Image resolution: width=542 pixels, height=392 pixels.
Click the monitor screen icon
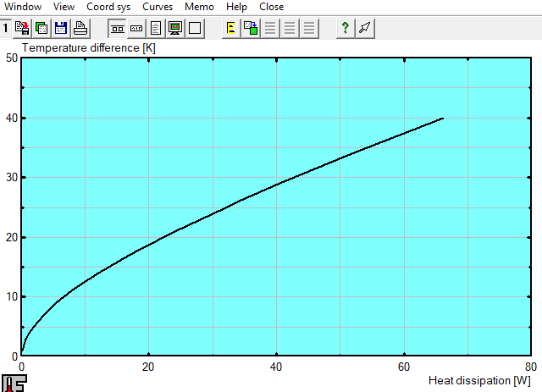[x=175, y=28]
